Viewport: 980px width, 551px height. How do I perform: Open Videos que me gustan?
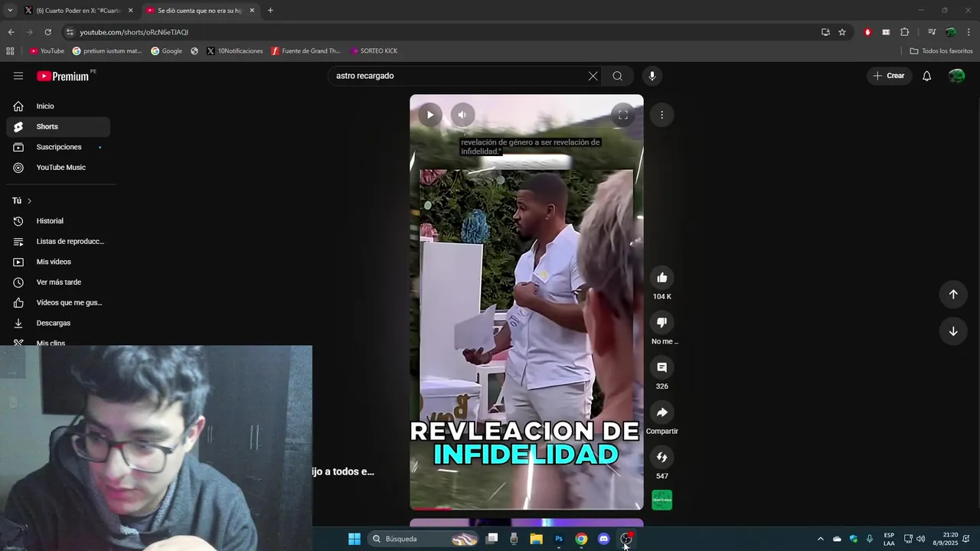(x=58, y=302)
